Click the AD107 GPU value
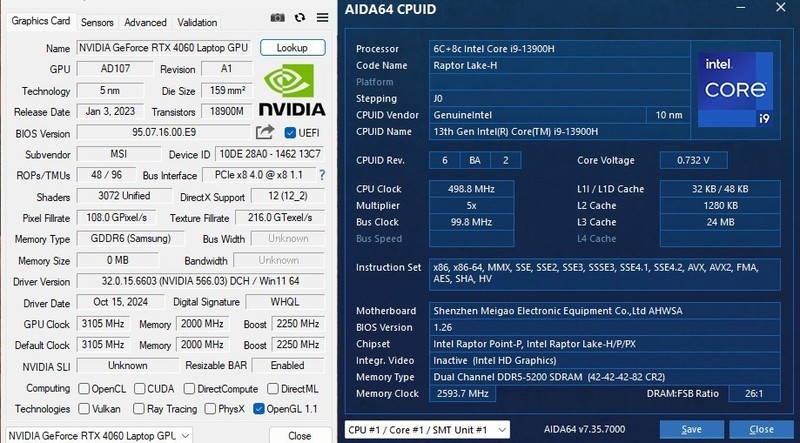The height and width of the screenshot is (443, 800). click(x=115, y=68)
